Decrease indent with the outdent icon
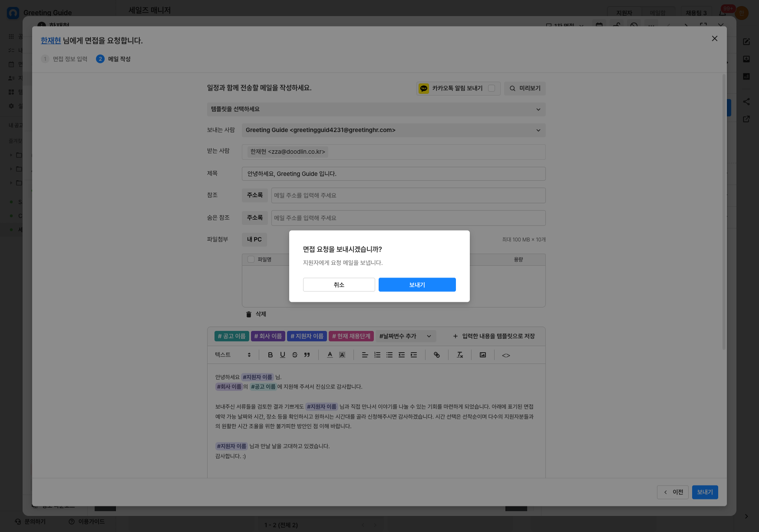This screenshot has height=532, width=759. [x=402, y=355]
